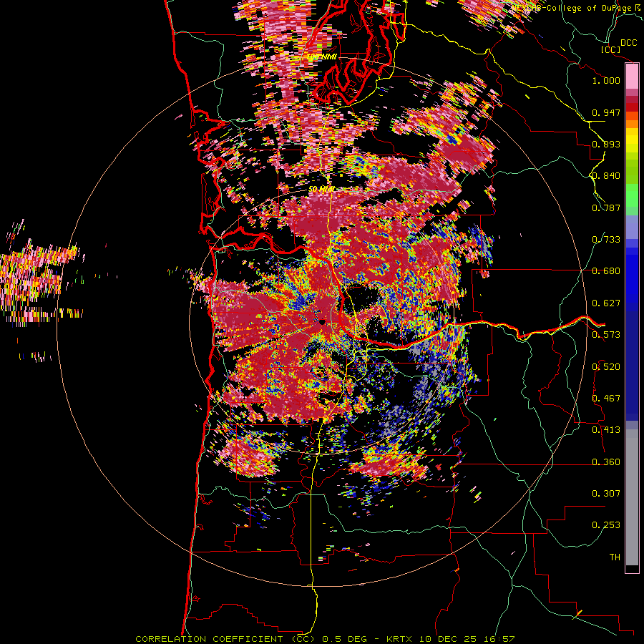644x644 pixels.
Task: Select the 0.413 legend value
Action: coord(606,430)
